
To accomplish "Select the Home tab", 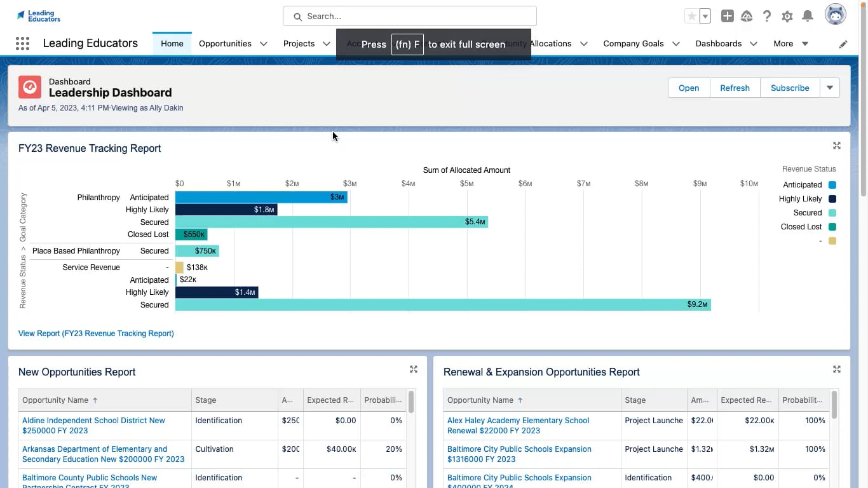I will (172, 44).
